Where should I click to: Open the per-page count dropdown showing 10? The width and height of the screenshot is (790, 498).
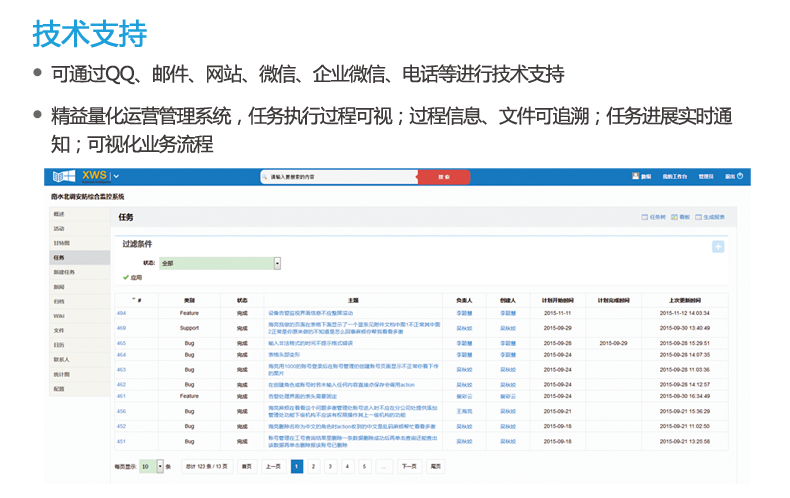[x=158, y=466]
